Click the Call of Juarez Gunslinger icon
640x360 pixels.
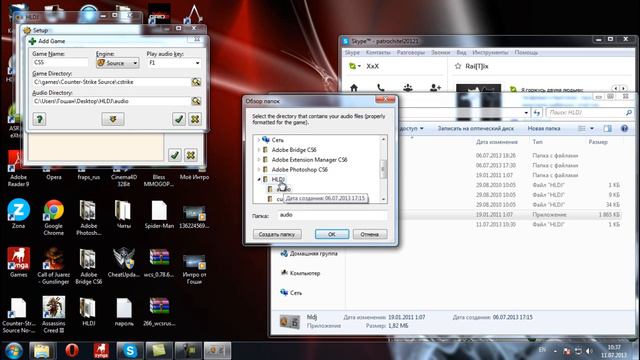coord(53,266)
